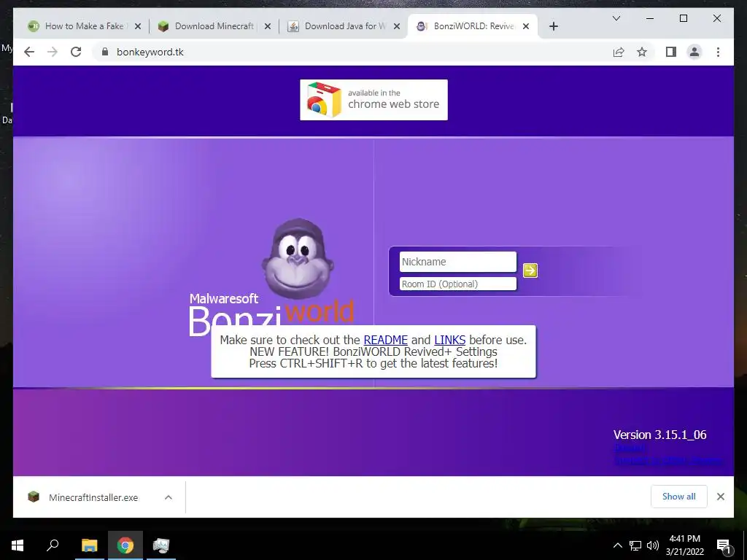
Task: Go back using the browser back arrow
Action: pyautogui.click(x=29, y=52)
